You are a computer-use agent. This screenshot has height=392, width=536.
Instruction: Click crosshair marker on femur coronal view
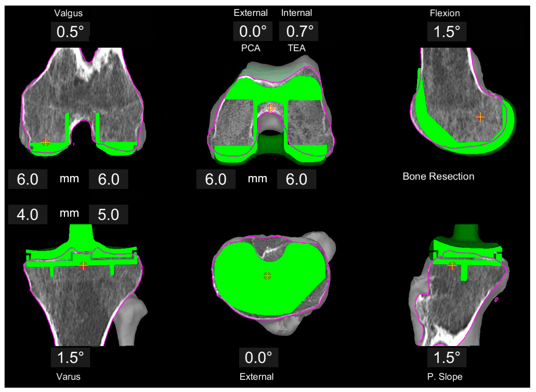pyautogui.click(x=46, y=142)
